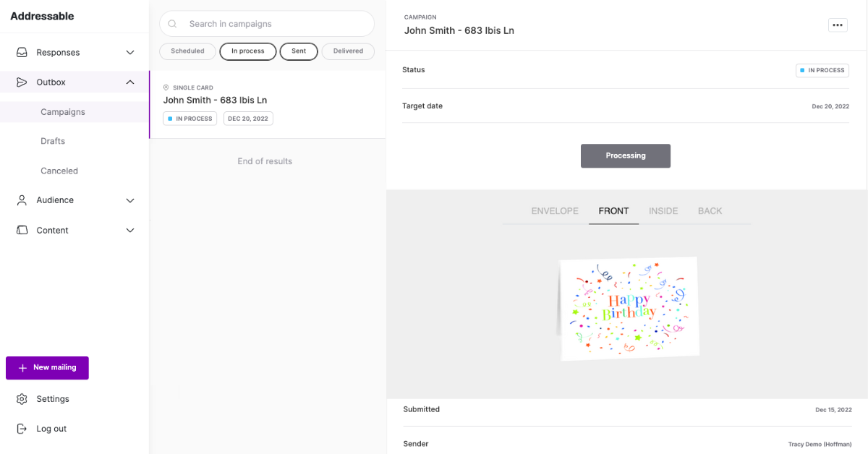Open the Audience people icon
The height and width of the screenshot is (454, 868).
coord(22,200)
